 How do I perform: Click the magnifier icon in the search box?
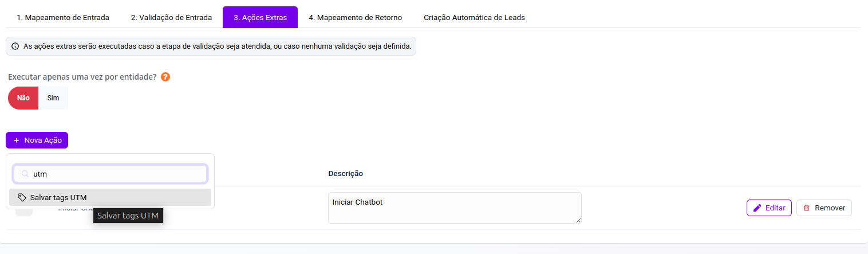[25, 174]
